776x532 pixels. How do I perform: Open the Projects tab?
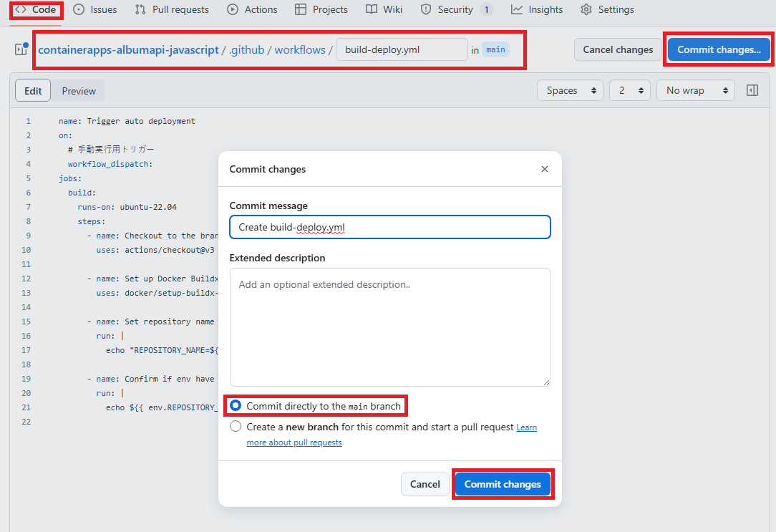pyautogui.click(x=321, y=9)
